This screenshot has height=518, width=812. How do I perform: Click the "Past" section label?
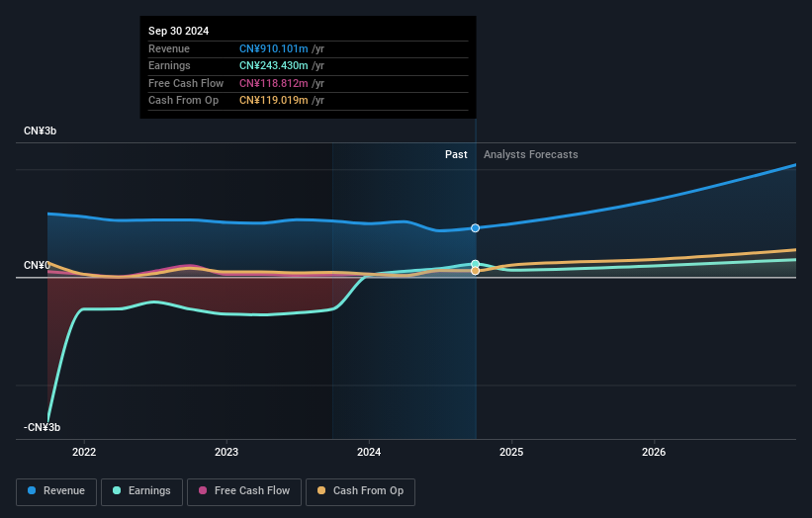point(456,154)
